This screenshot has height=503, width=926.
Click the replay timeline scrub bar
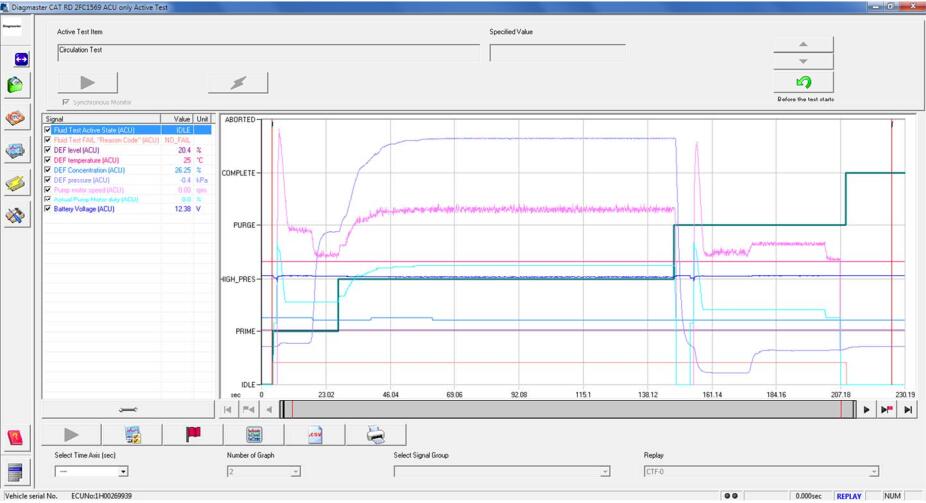click(567, 409)
